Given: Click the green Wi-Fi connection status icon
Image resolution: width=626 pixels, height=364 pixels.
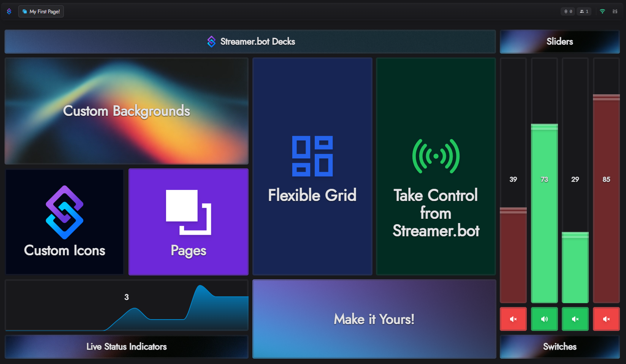Looking at the screenshot, I should (x=602, y=11).
